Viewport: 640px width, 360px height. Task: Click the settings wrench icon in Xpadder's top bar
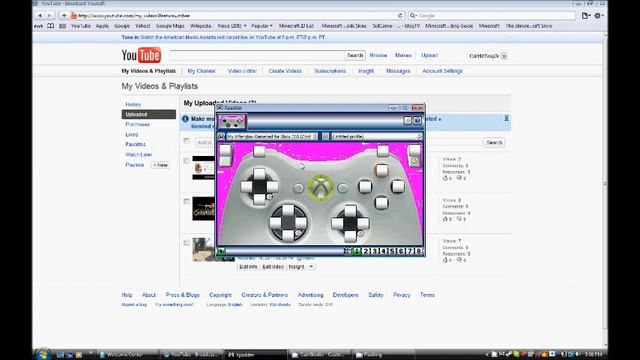click(x=407, y=120)
